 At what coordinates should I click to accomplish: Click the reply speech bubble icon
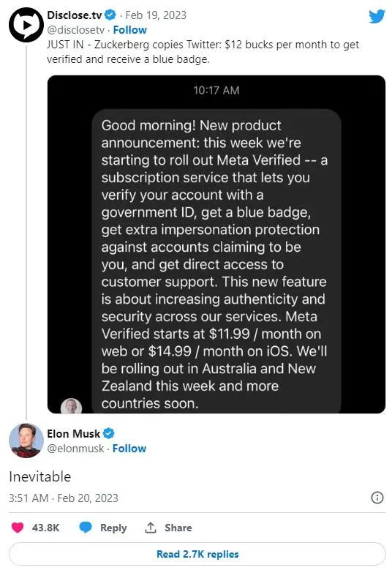(x=86, y=528)
